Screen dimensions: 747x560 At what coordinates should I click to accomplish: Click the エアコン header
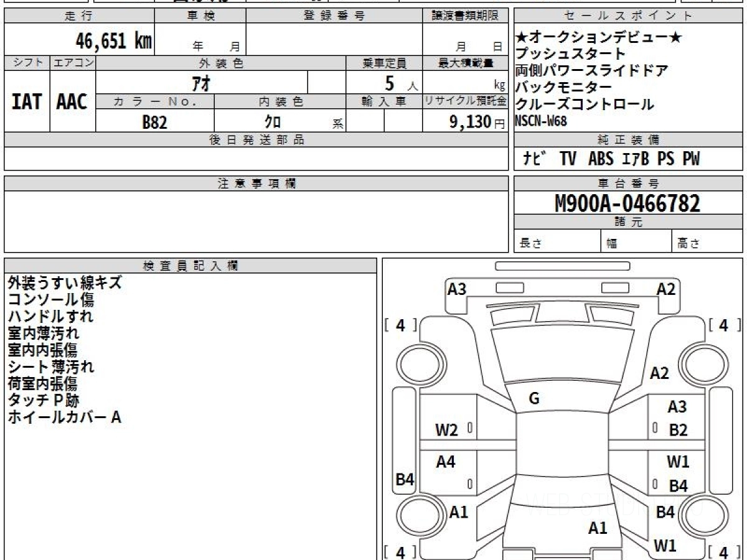click(73, 63)
